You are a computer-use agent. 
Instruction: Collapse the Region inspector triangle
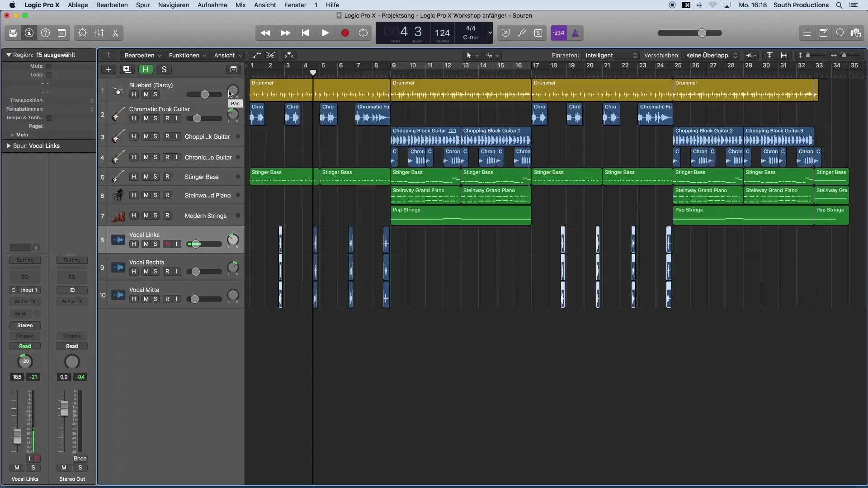tap(9, 55)
